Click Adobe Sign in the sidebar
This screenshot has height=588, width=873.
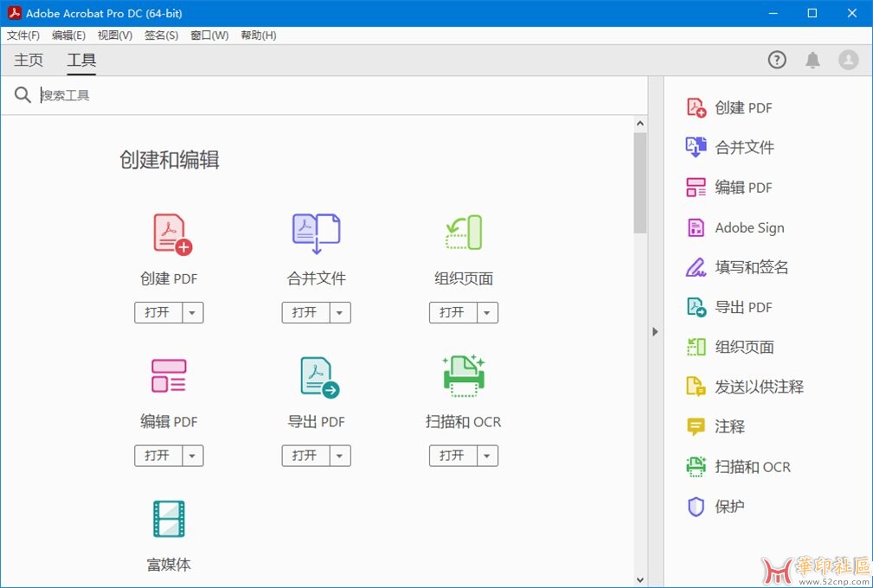pyautogui.click(x=748, y=228)
